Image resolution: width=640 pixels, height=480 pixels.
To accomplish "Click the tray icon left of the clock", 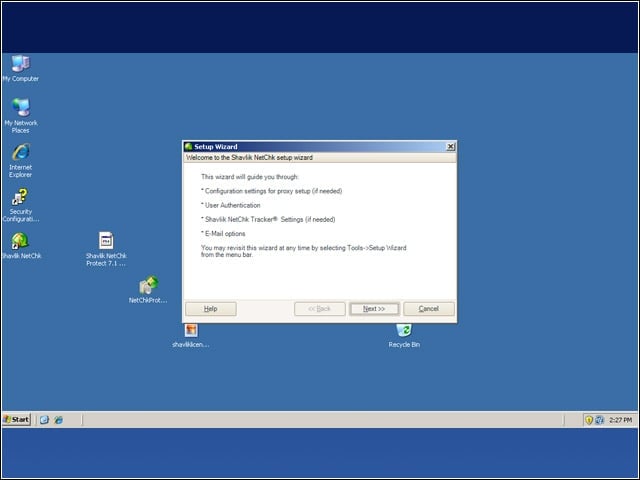I will tap(599, 420).
